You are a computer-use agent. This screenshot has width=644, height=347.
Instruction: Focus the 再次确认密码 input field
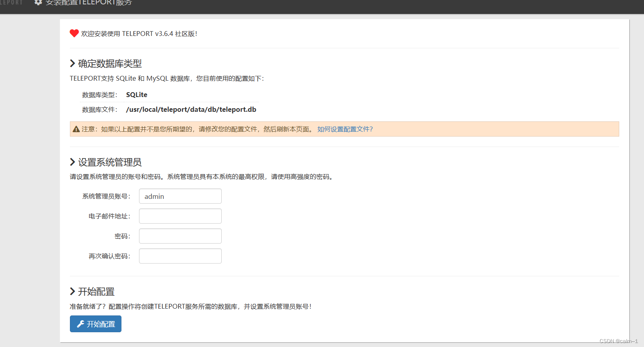[180, 256]
